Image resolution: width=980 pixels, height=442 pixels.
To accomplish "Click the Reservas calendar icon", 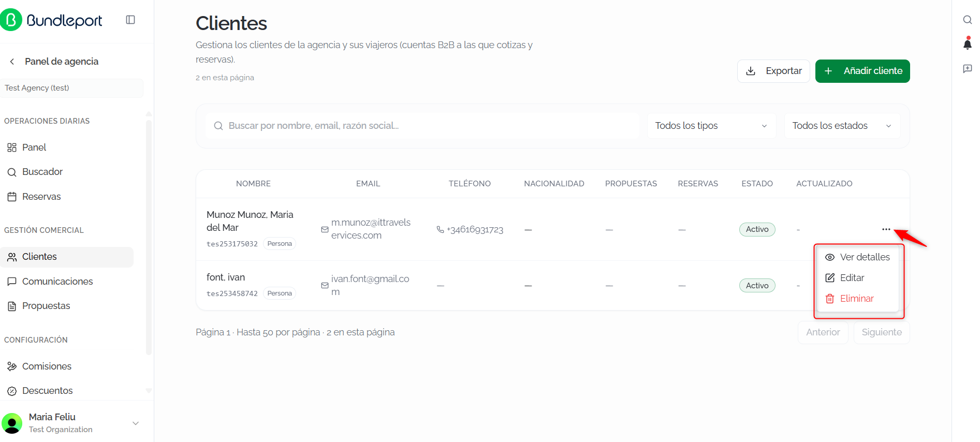I will pos(12,197).
